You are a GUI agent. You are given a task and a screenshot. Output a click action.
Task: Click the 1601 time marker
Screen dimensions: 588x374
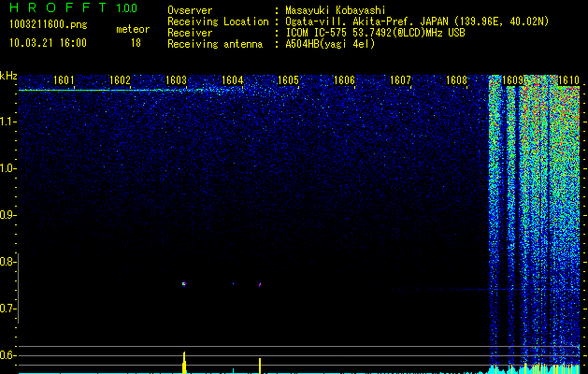click(x=64, y=81)
